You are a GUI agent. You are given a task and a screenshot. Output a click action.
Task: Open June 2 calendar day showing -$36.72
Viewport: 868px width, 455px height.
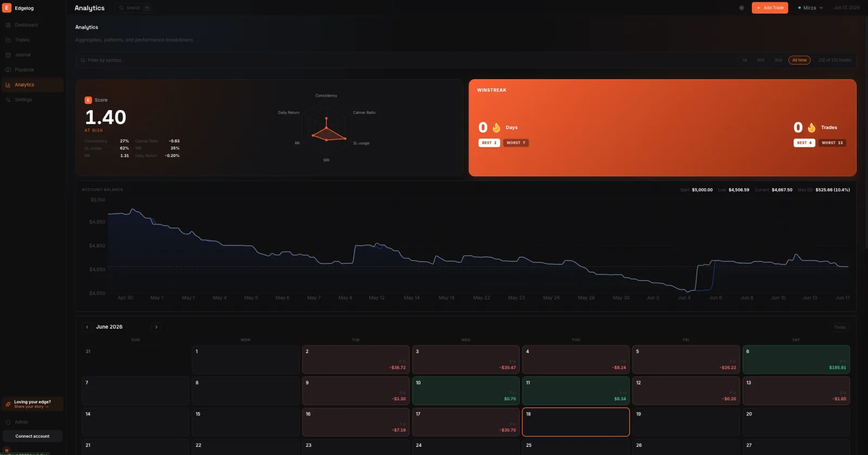pos(356,360)
